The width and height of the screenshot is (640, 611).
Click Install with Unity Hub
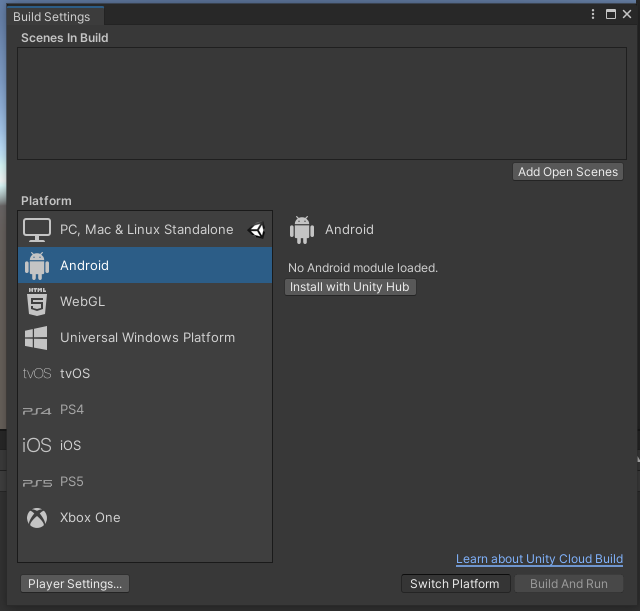point(350,287)
